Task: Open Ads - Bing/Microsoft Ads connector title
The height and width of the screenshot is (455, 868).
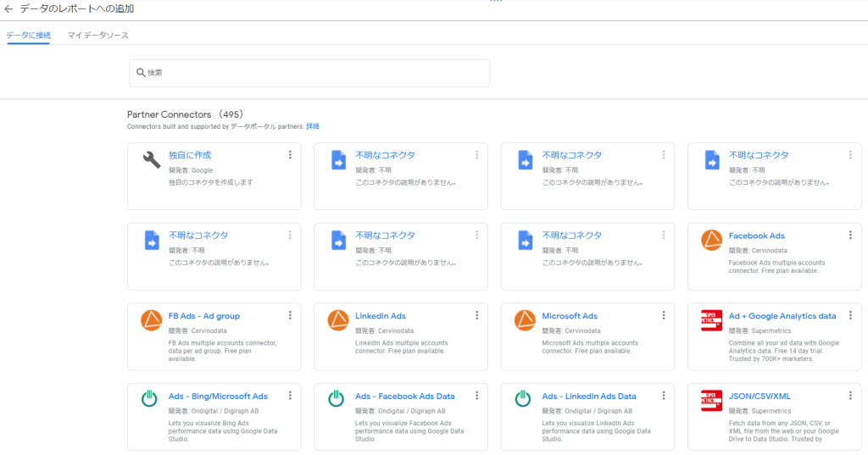Action: click(218, 397)
